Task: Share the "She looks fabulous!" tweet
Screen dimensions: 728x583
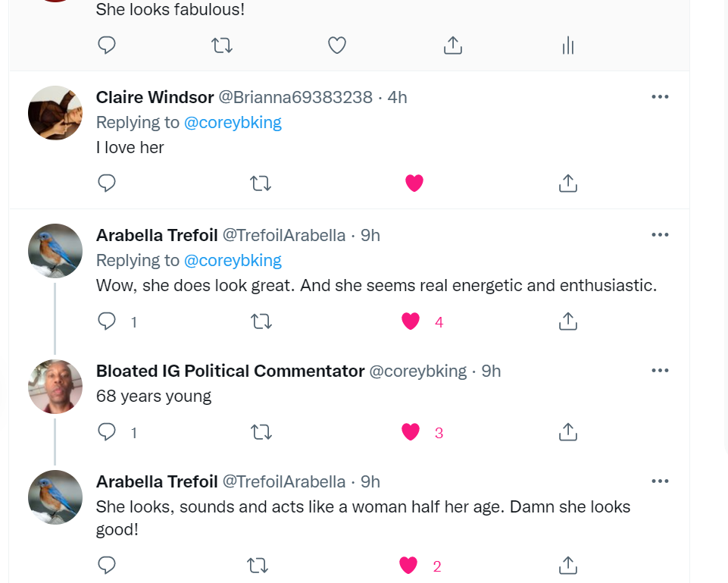Action: (x=452, y=45)
